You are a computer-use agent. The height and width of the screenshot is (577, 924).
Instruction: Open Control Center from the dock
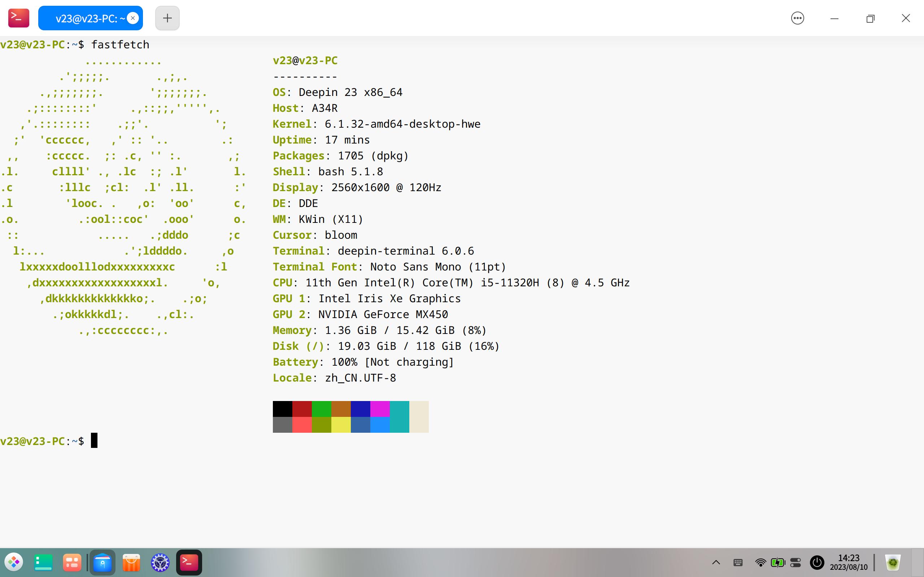[x=160, y=562]
